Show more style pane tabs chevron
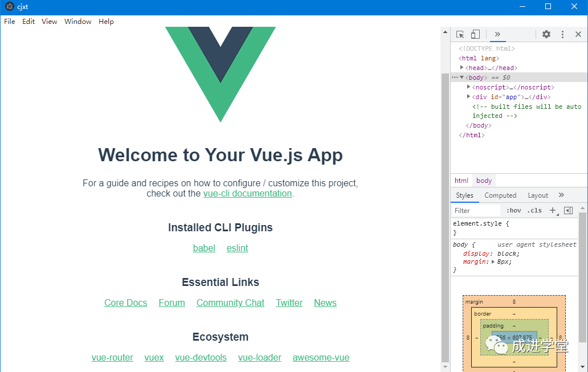Screen dimensions: 588x372 pos(561,195)
